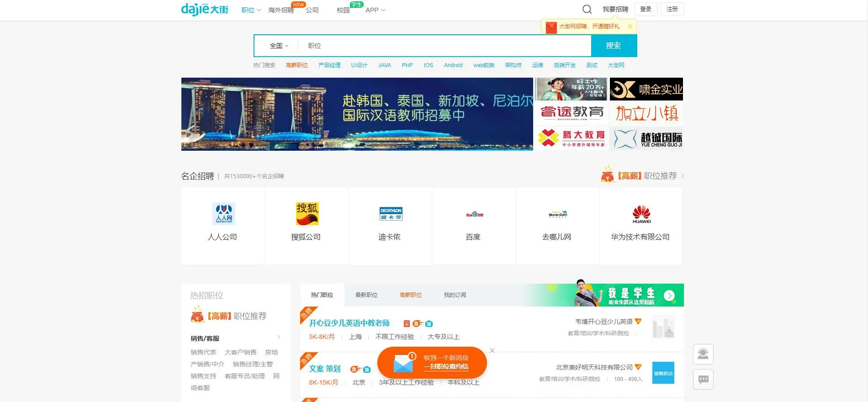
Task: Click verified badge next to 韦博开心豆少儿英语
Action: pos(638,321)
